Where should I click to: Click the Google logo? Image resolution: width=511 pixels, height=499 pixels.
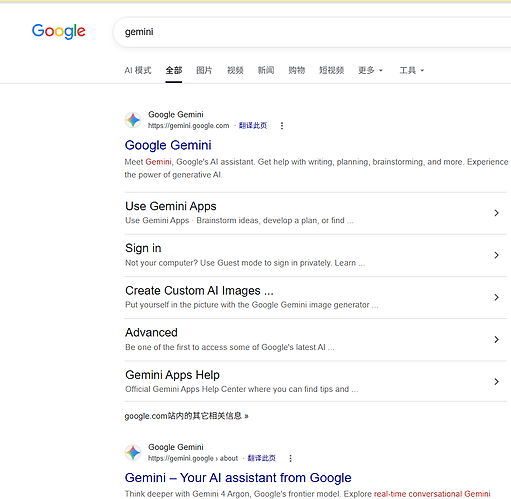pyautogui.click(x=59, y=31)
